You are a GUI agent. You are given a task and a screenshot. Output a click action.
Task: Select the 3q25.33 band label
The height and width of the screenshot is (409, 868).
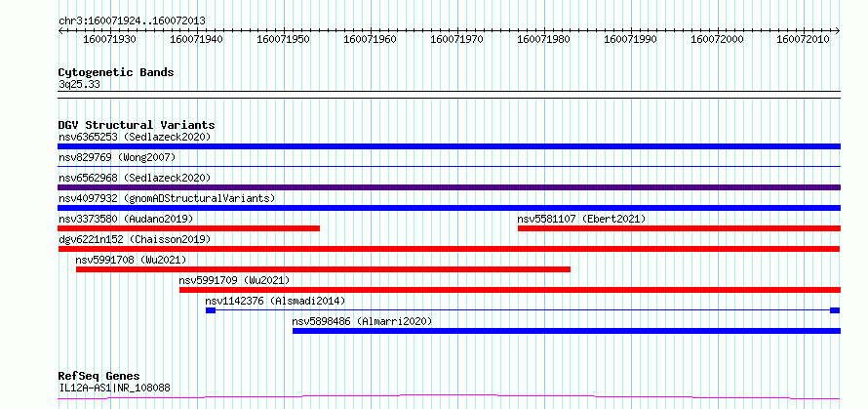pos(79,85)
